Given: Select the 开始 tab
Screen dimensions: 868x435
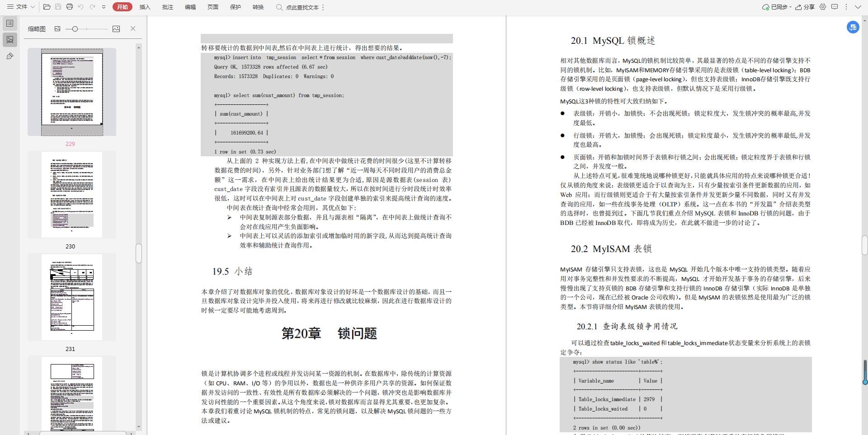Looking at the screenshot, I should 123,7.
